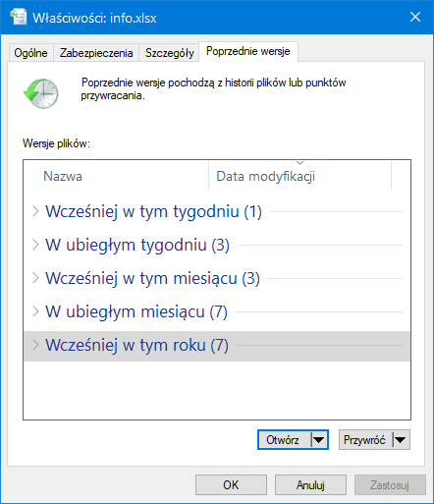Confirm with the OK button

coord(231,484)
